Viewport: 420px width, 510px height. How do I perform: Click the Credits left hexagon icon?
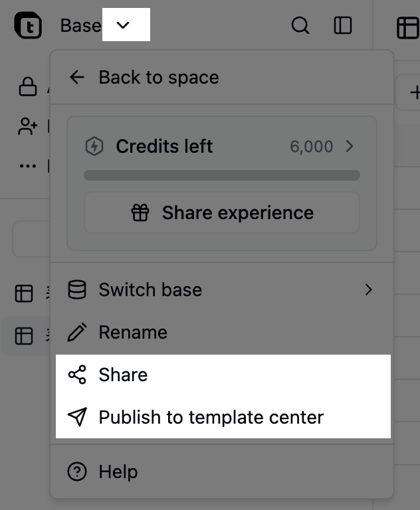94,147
